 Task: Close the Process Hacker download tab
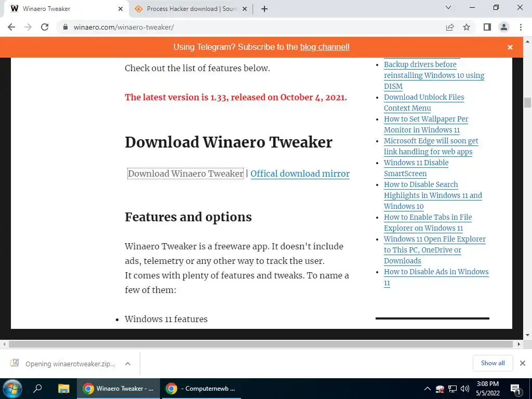245,9
